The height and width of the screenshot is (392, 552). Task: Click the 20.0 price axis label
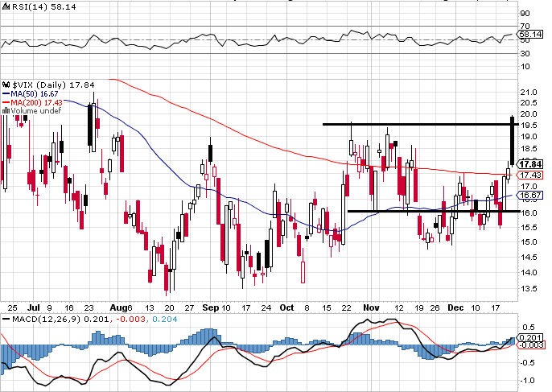529,114
